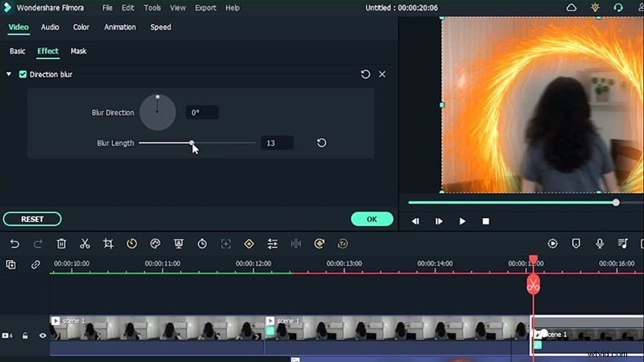The width and height of the screenshot is (644, 362).
Task: Select the Crop tool icon
Action: pyautogui.click(x=108, y=244)
